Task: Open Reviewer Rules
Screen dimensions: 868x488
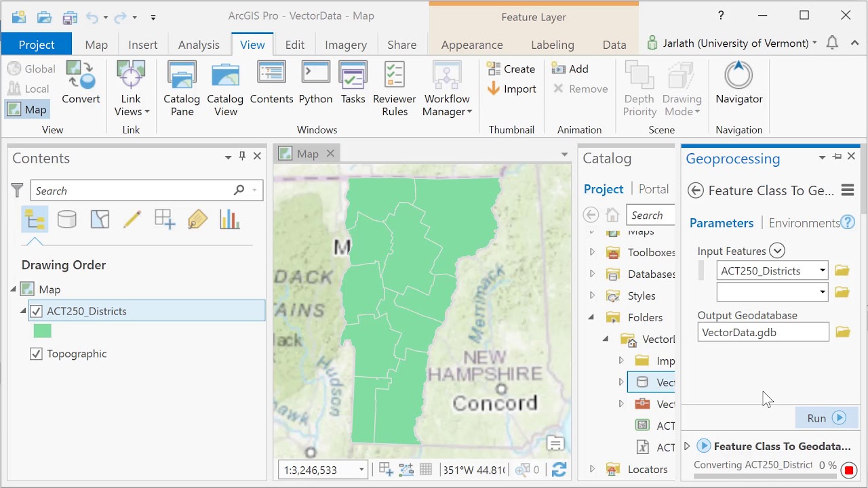Action: coord(394,89)
